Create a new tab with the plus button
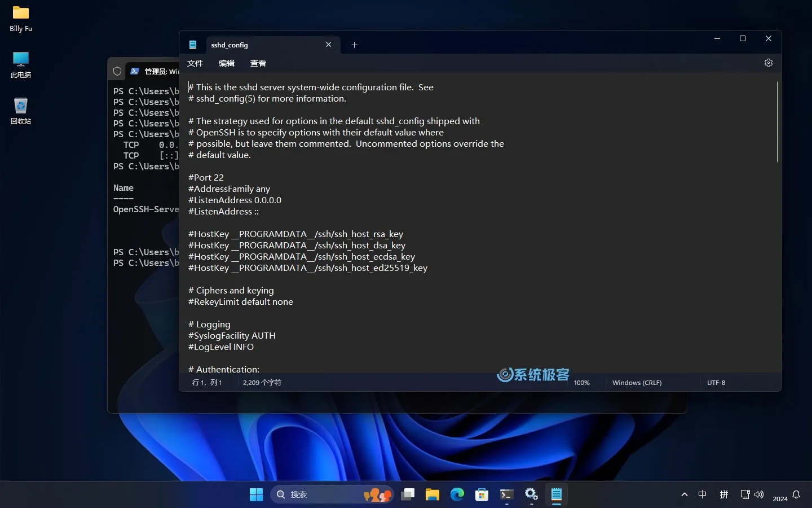Viewport: 812px width, 508px height. pos(355,45)
